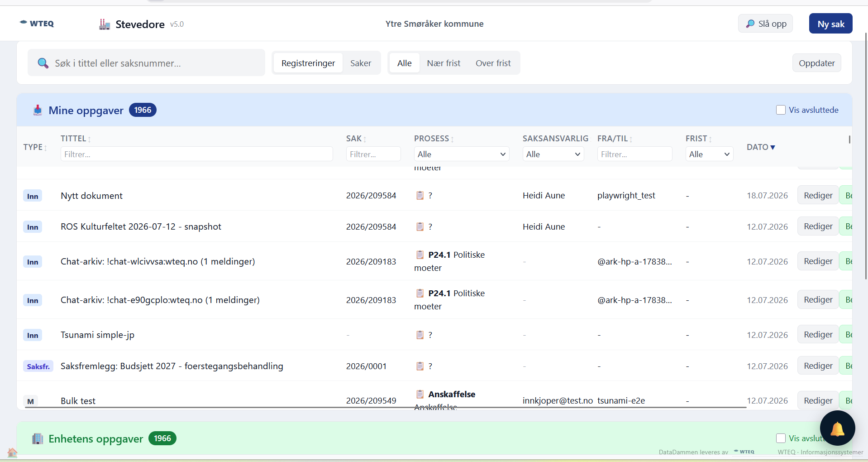Click the Enhetens oppgaver building icon
Screen dimensions: 868x462
pyautogui.click(x=38, y=438)
